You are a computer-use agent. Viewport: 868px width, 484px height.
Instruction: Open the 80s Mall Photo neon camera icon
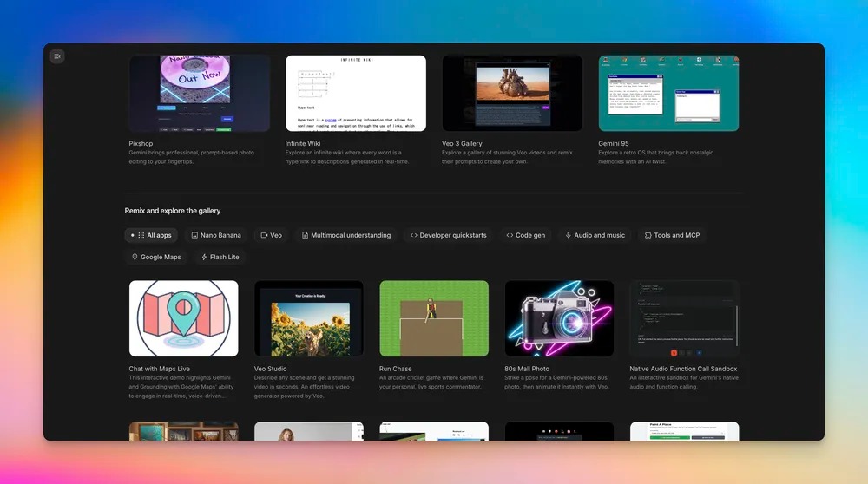559,317
